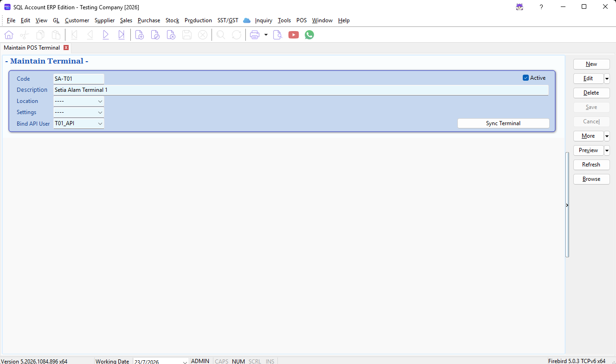The height and width of the screenshot is (364, 616).
Task: Open the Inquiry menu
Action: click(x=263, y=20)
